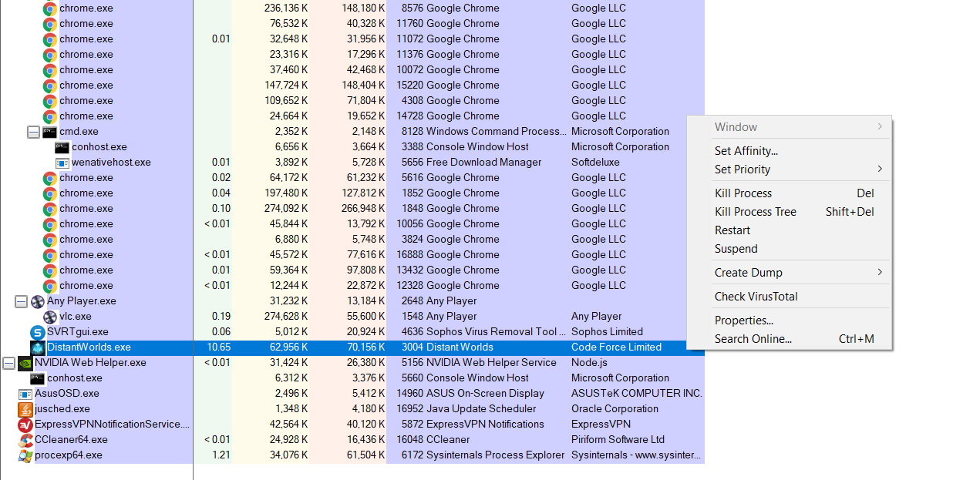Click the Chrome icon for PID 12328
980x480 pixels.
coord(50,286)
